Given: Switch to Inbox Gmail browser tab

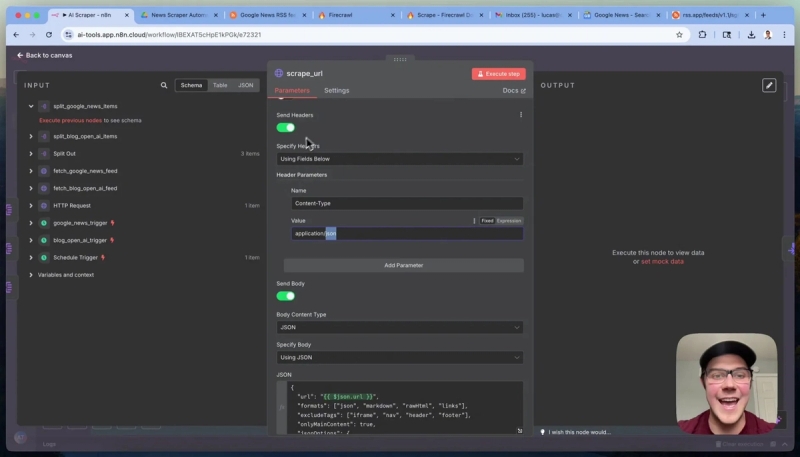Looking at the screenshot, I should click(533, 15).
